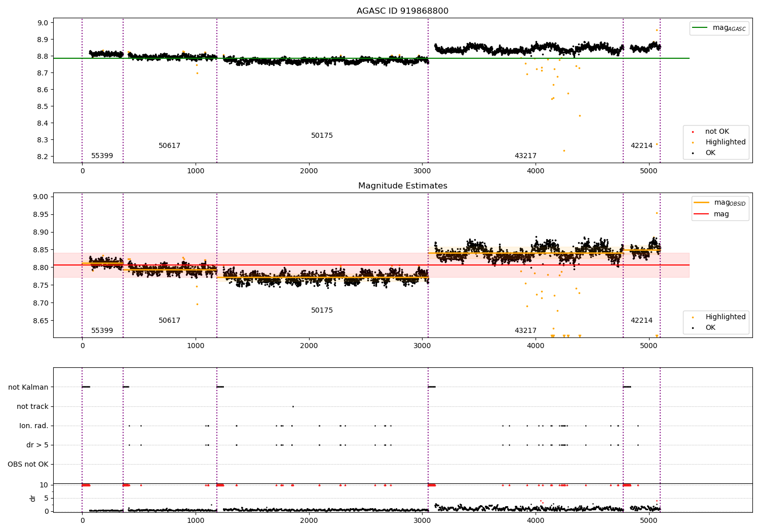Click the '9.00' y-axis tick of middle plot
760x532 pixels.
point(41,197)
